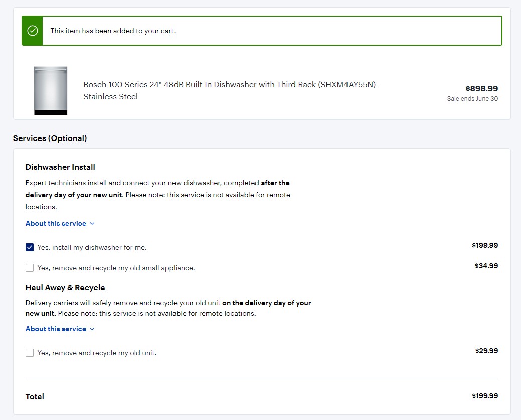Select the $34.99 small appliance recycle price
This screenshot has width=521, height=420.
486,266
